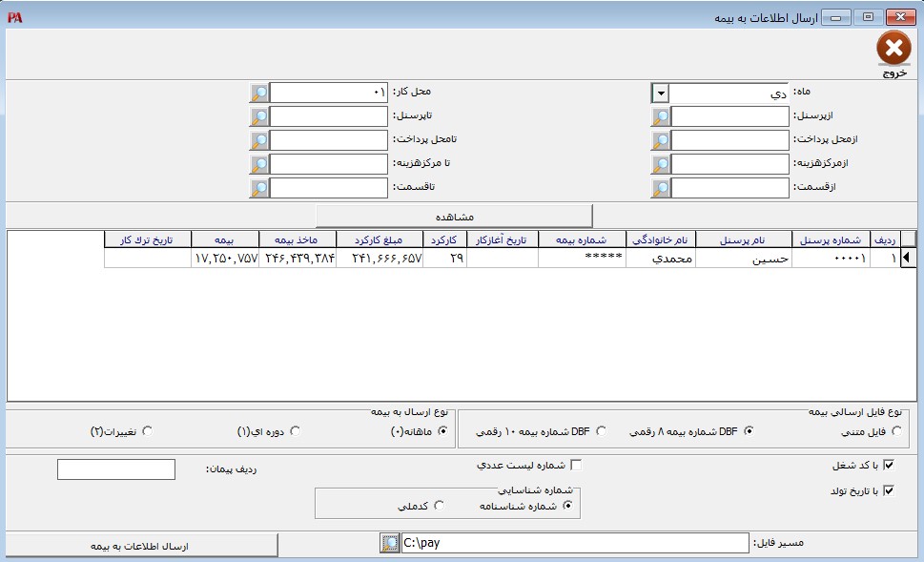Open lookup for تامحل پرداخت field

[x=258, y=140]
